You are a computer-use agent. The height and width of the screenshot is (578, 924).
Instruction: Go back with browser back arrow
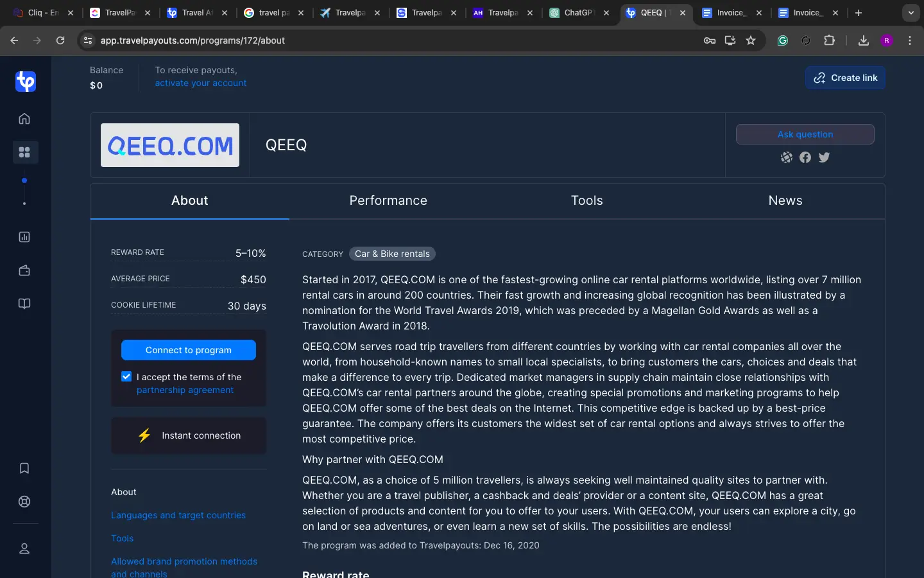click(14, 40)
